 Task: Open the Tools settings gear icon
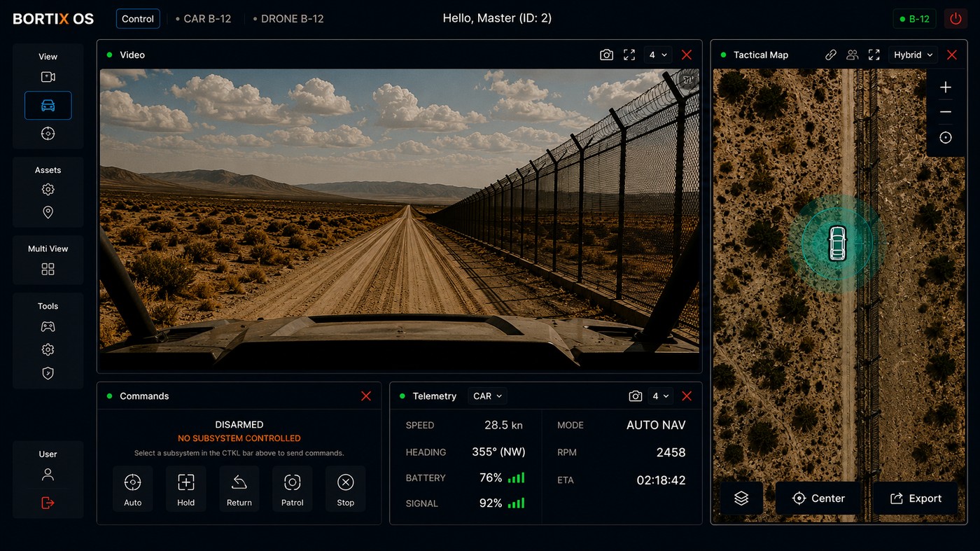48,349
